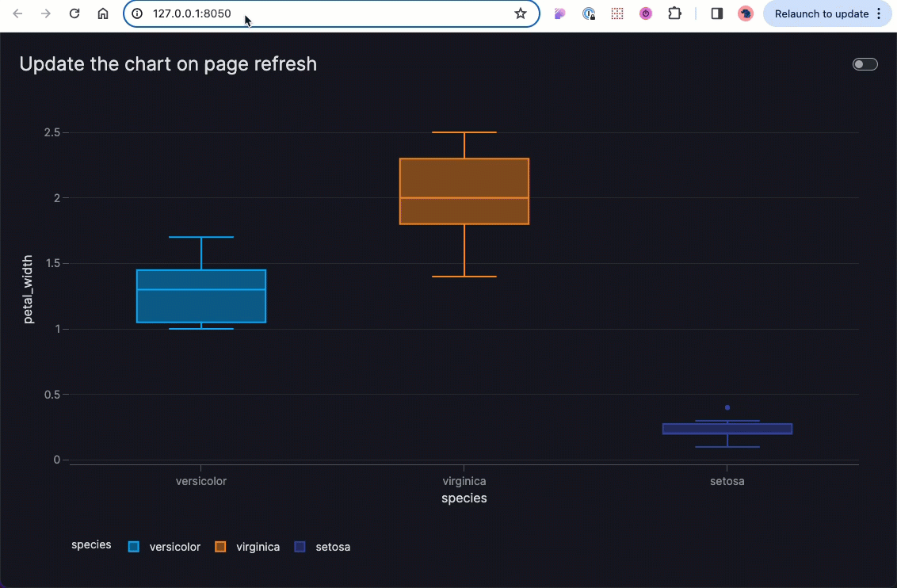
Task: Click the pink power button extension icon
Action: [x=646, y=13]
